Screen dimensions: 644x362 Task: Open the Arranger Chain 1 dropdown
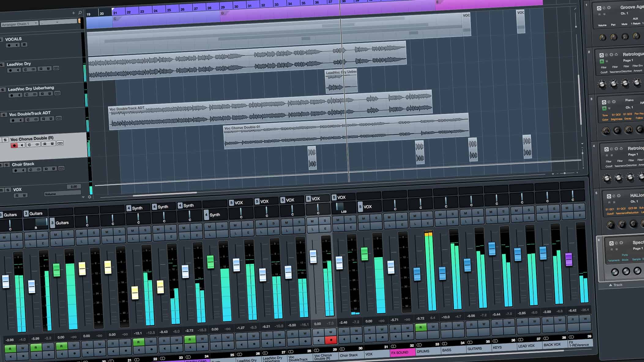pos(36,23)
